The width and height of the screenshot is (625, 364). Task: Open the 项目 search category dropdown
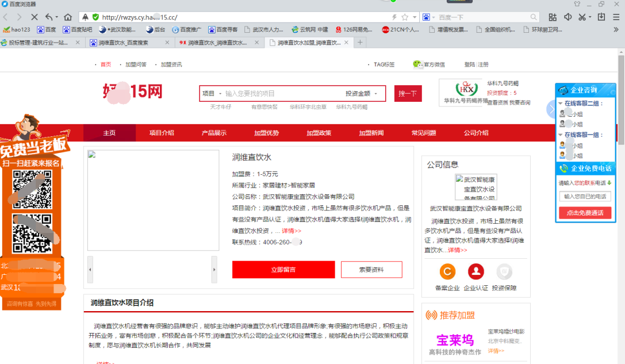(x=212, y=93)
